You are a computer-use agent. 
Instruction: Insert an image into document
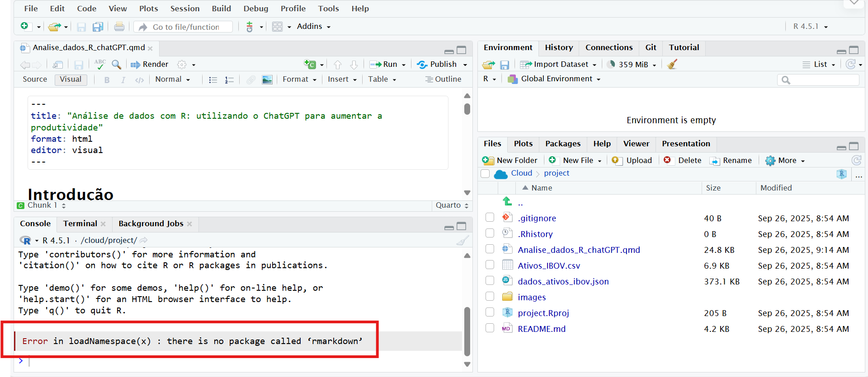(267, 80)
